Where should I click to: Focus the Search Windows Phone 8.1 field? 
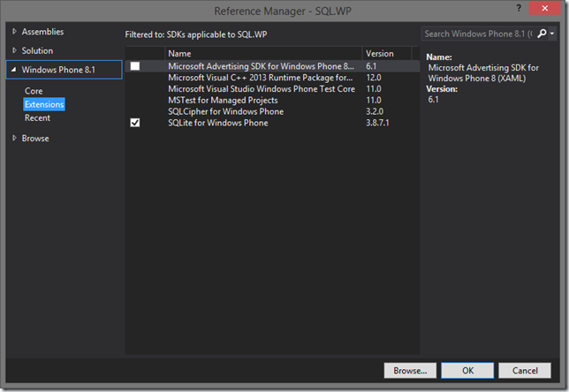pyautogui.click(x=478, y=34)
